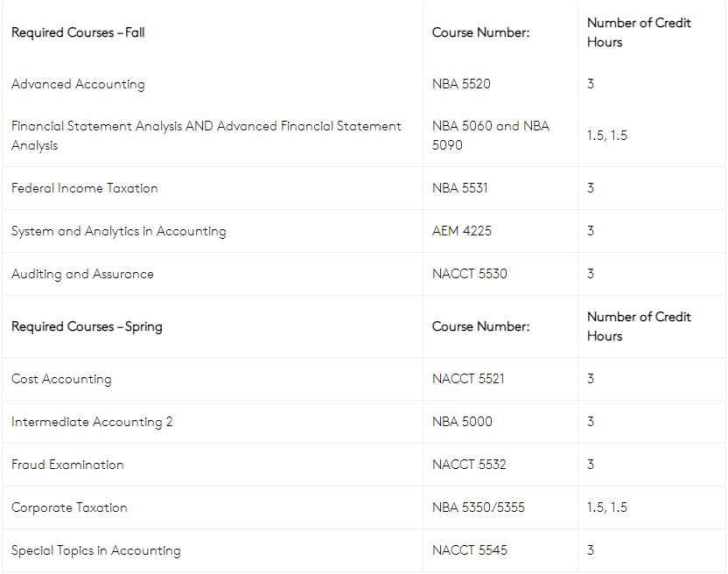The height and width of the screenshot is (574, 728).
Task: Click the Advanced Accounting course name
Action: click(x=78, y=84)
